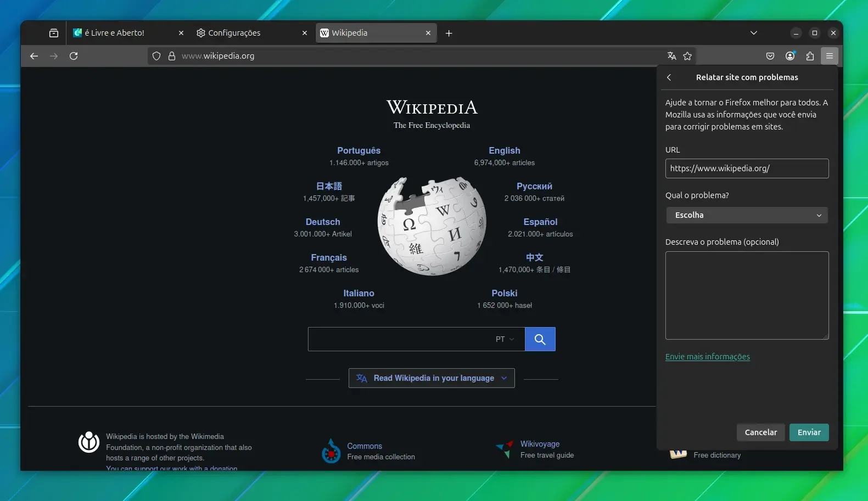
Task: Click the problem description text area
Action: coord(747,295)
